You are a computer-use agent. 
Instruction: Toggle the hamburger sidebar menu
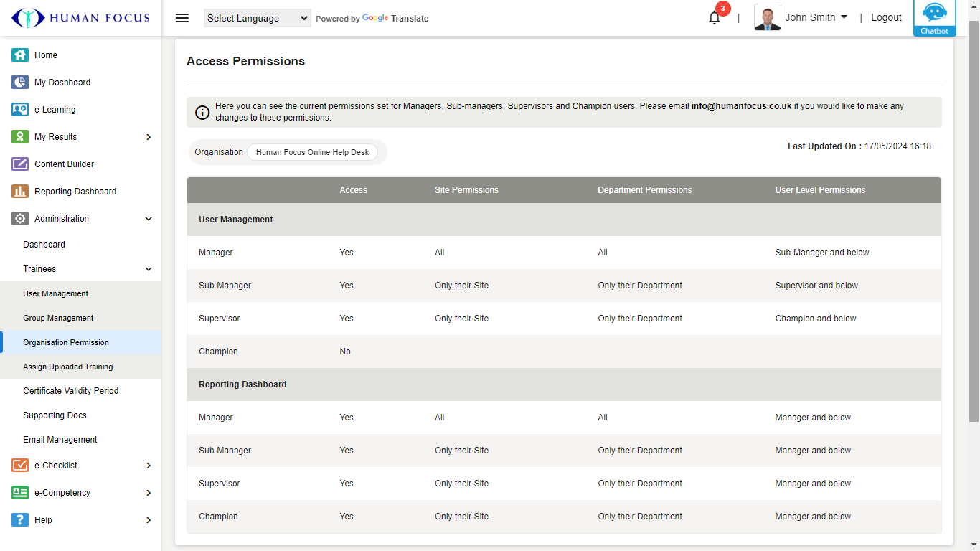click(x=182, y=18)
